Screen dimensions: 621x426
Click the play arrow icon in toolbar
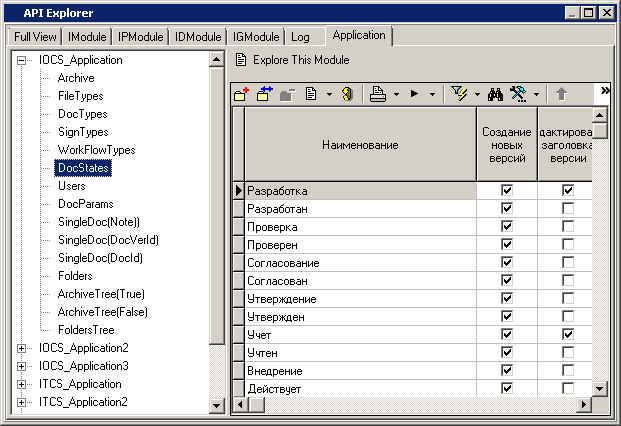(414, 94)
